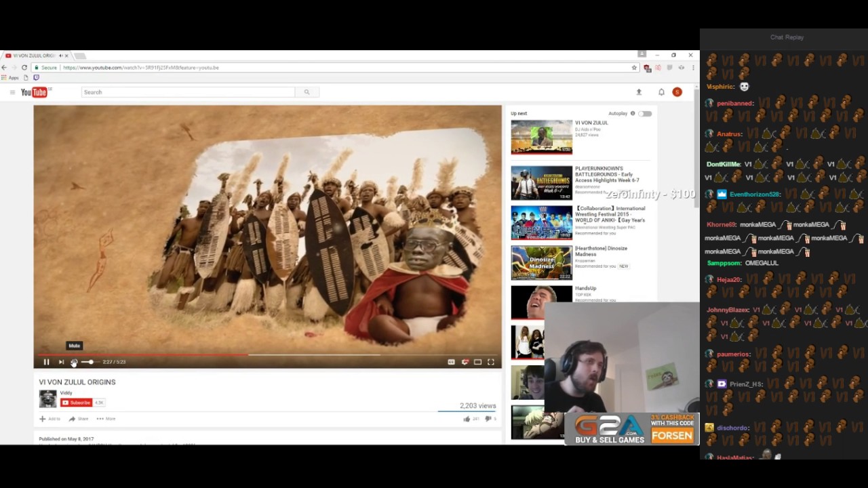Open the notifications bell

(x=661, y=92)
